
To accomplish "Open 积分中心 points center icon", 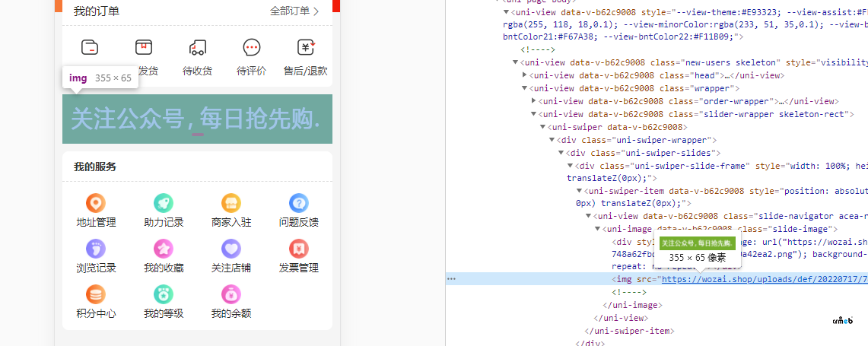I will (96, 294).
